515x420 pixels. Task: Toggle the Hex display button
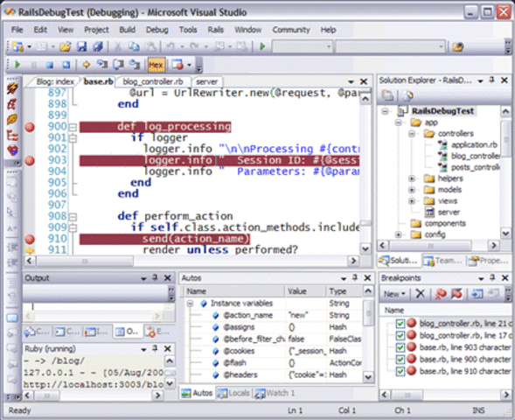156,65
